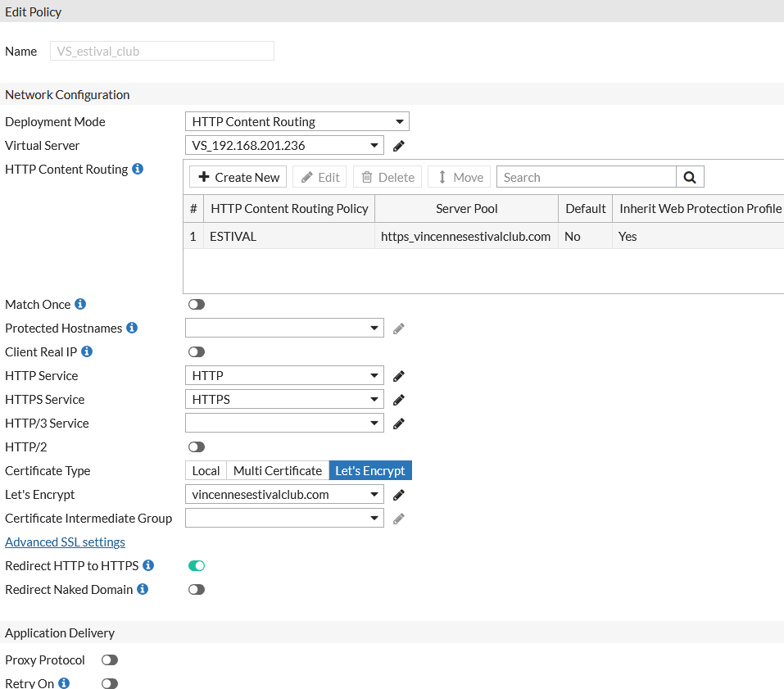This screenshot has width=784, height=689.
Task: Open the Deployment Mode dropdown
Action: pos(297,121)
